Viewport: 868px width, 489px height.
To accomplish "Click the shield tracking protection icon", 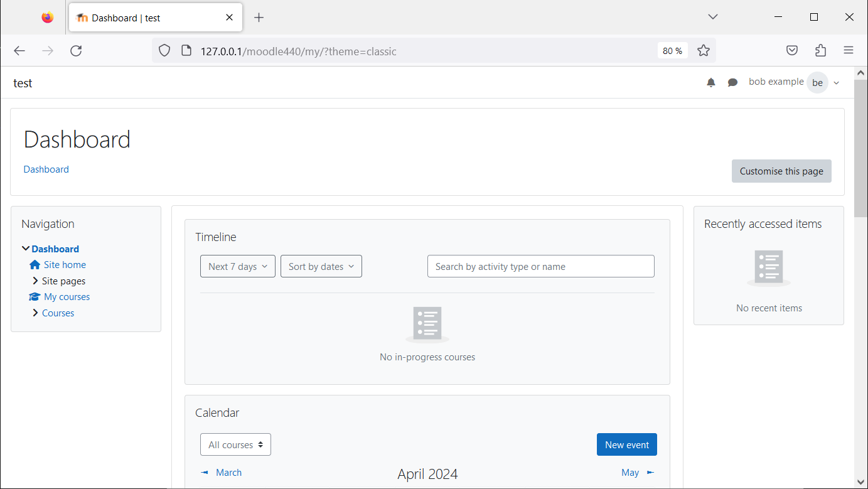I will pos(164,51).
